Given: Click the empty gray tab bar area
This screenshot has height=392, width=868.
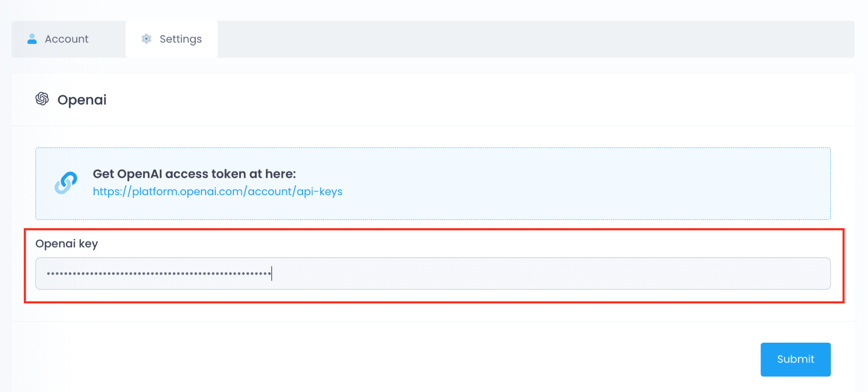Looking at the screenshot, I should pos(533,39).
